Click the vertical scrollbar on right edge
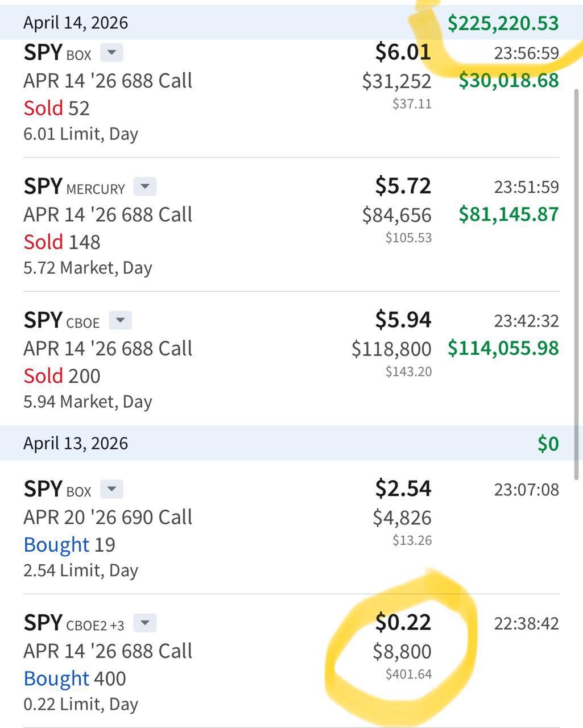The height and width of the screenshot is (728, 583). tap(578, 256)
